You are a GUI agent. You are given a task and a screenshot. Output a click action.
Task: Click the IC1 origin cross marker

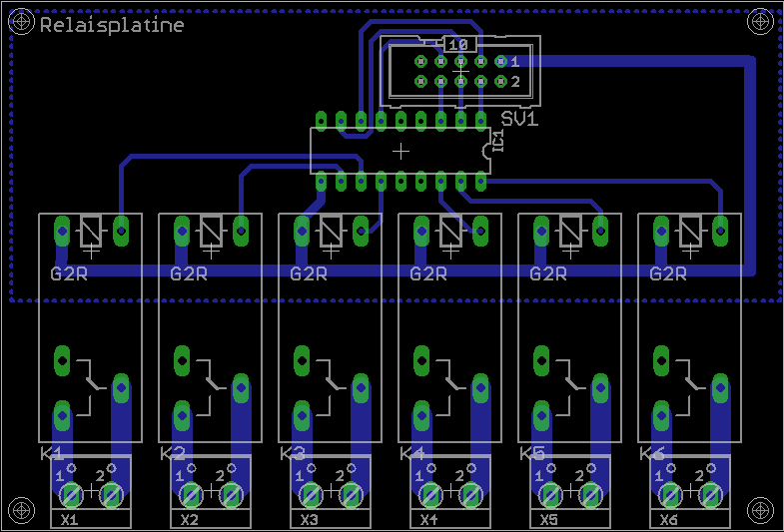tap(400, 152)
